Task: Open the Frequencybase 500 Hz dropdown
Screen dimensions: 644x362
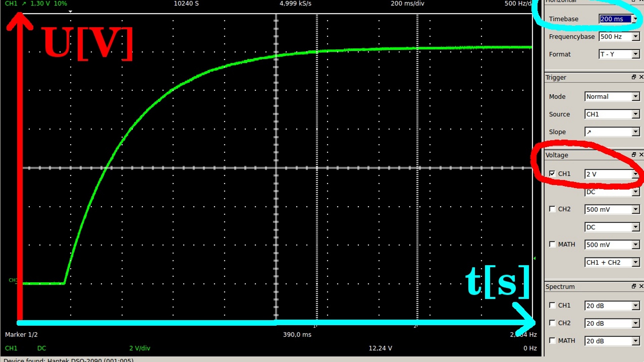Action: (635, 37)
